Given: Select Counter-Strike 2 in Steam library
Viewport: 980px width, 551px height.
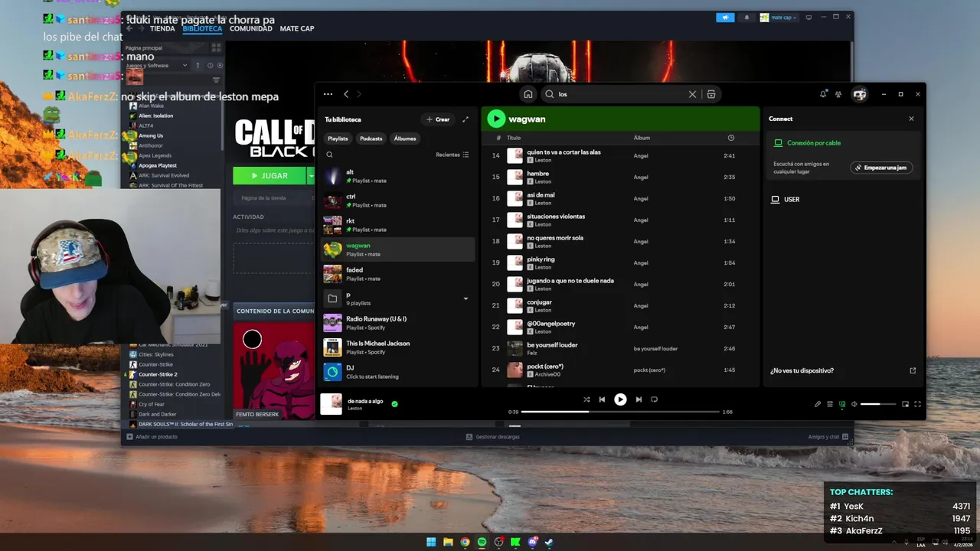Looking at the screenshot, I should click(x=158, y=374).
